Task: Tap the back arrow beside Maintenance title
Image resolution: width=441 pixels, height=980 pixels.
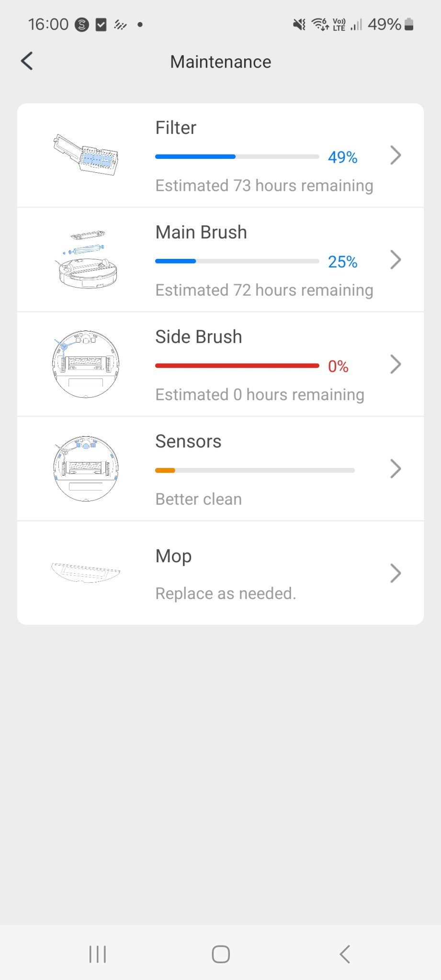Action: pos(27,61)
